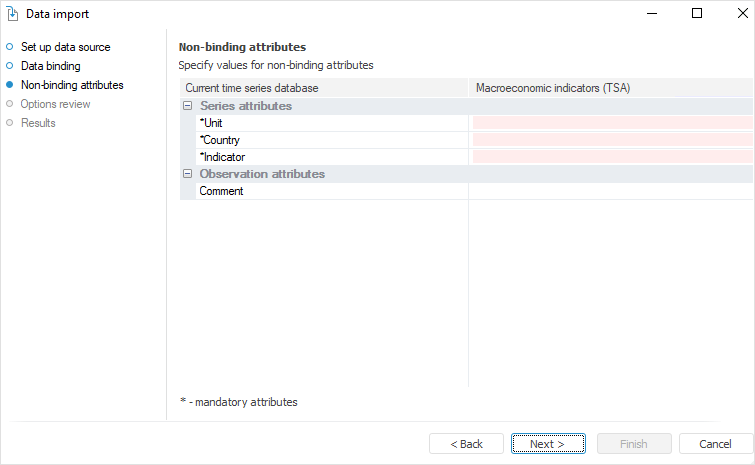Image resolution: width=755 pixels, height=465 pixels.
Task: Select the Comment attribute row label
Action: [x=221, y=191]
